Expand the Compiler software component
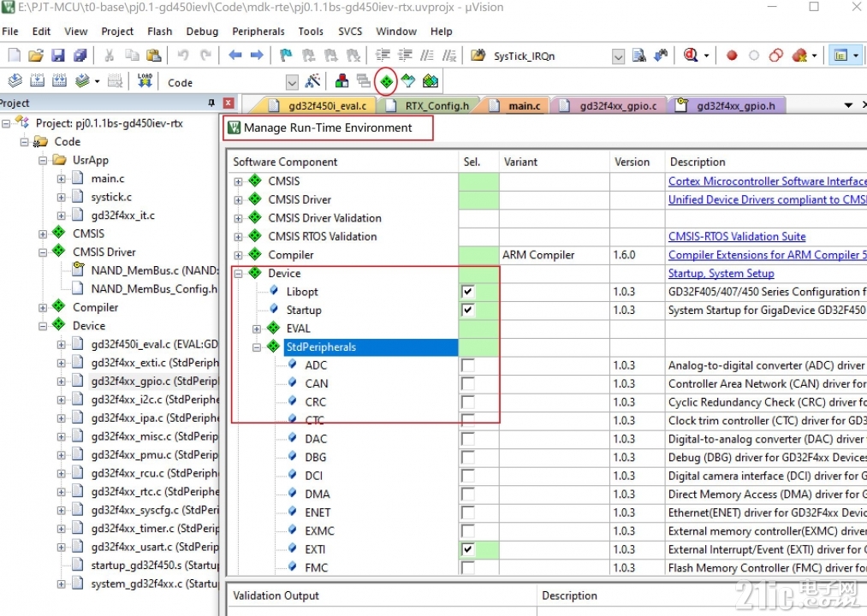The width and height of the screenshot is (867, 616). (238, 256)
